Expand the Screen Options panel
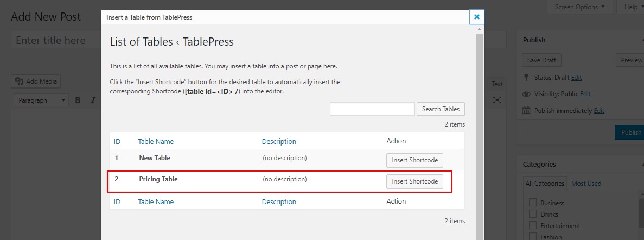Screen dimensions: 644x240 coord(579,7)
